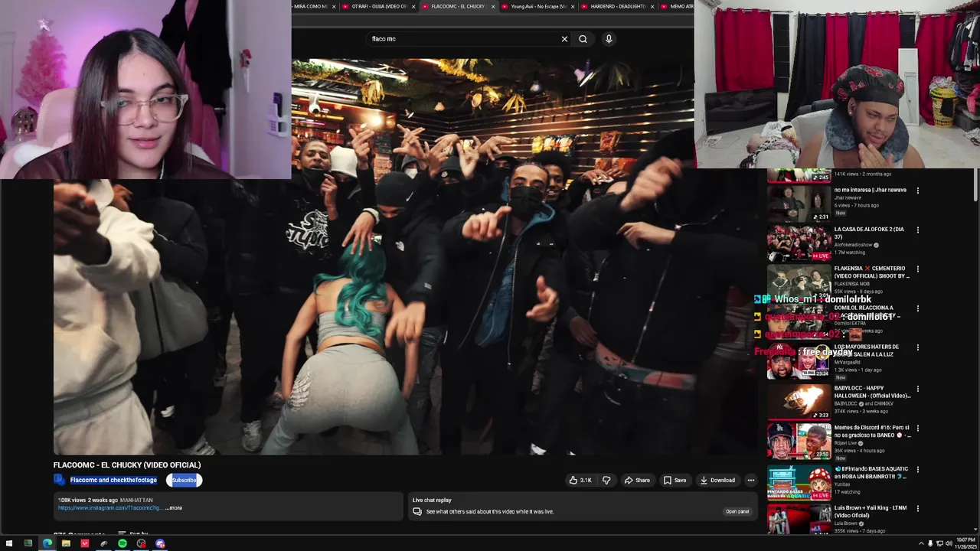The width and height of the screenshot is (980, 551).
Task: Click the Alofokeradioshow channel name
Action: click(x=853, y=246)
